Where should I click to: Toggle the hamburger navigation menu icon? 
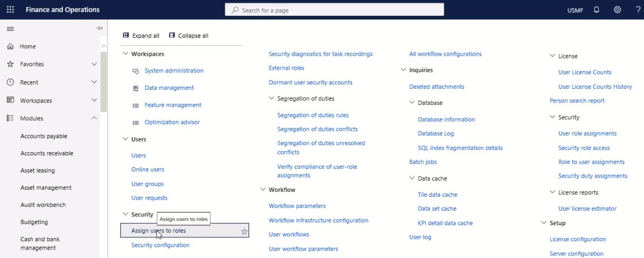pyautogui.click(x=10, y=29)
